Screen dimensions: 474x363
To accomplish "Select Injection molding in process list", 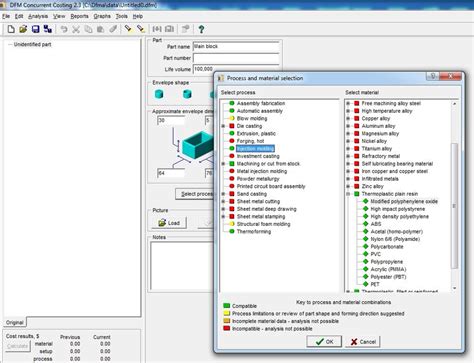I will 255,149.
